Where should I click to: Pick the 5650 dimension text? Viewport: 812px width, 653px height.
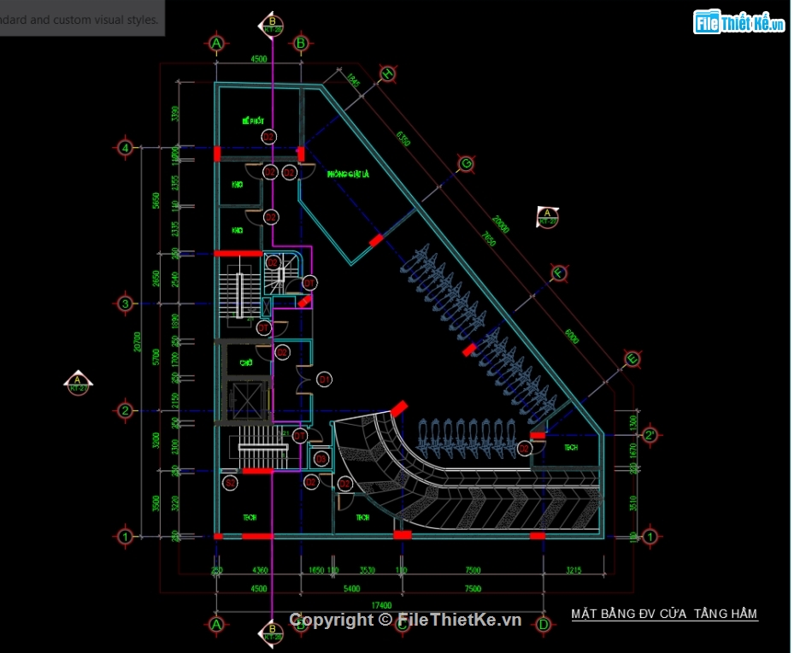[156, 201]
